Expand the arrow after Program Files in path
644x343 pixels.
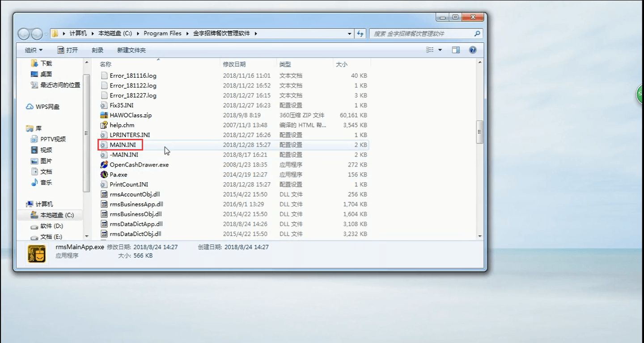coord(187,33)
